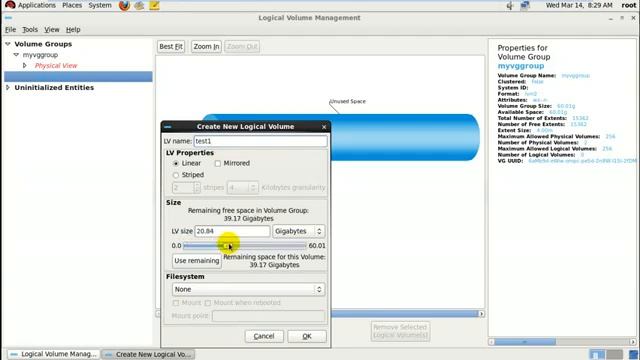Open the mail launcher icon in panel
Screen dimensions: 640x360
pyautogui.click(x=139, y=5)
